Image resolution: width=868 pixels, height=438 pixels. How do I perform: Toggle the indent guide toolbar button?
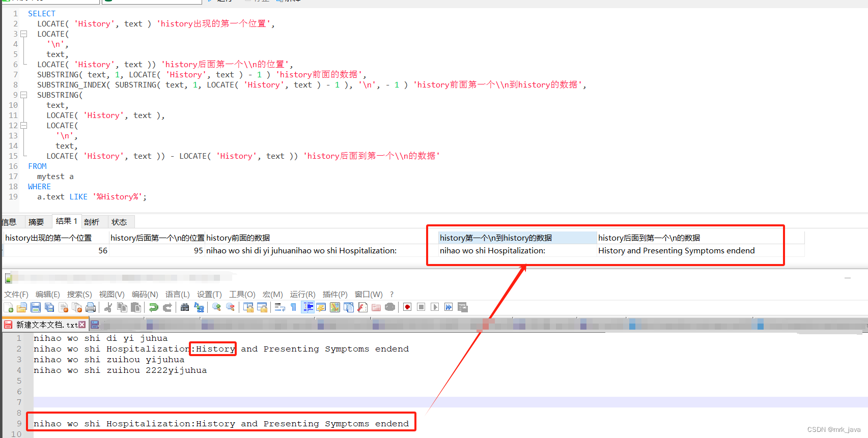click(307, 307)
